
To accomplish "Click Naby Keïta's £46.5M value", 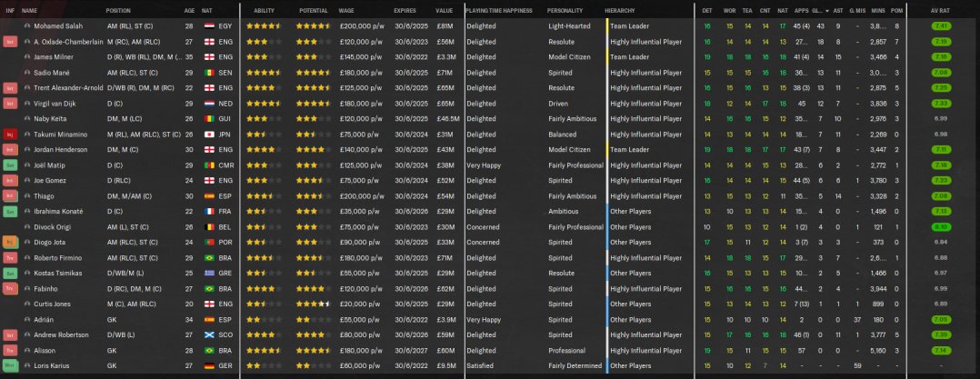I will (448, 119).
